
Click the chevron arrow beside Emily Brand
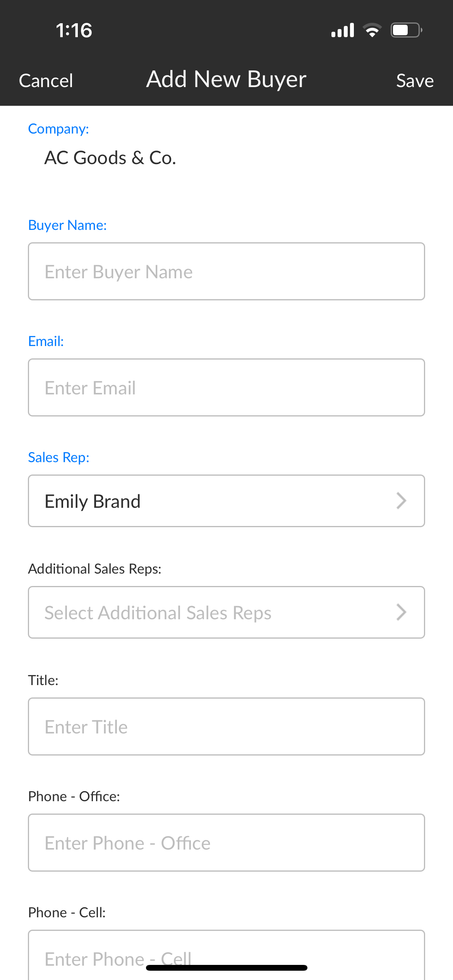pyautogui.click(x=402, y=501)
